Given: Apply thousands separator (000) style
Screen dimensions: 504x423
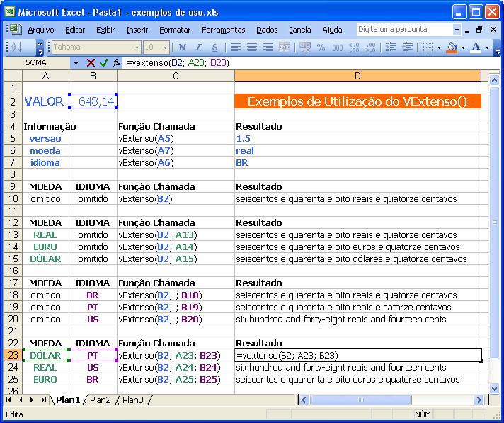Looking at the screenshot, I should click(338, 47).
